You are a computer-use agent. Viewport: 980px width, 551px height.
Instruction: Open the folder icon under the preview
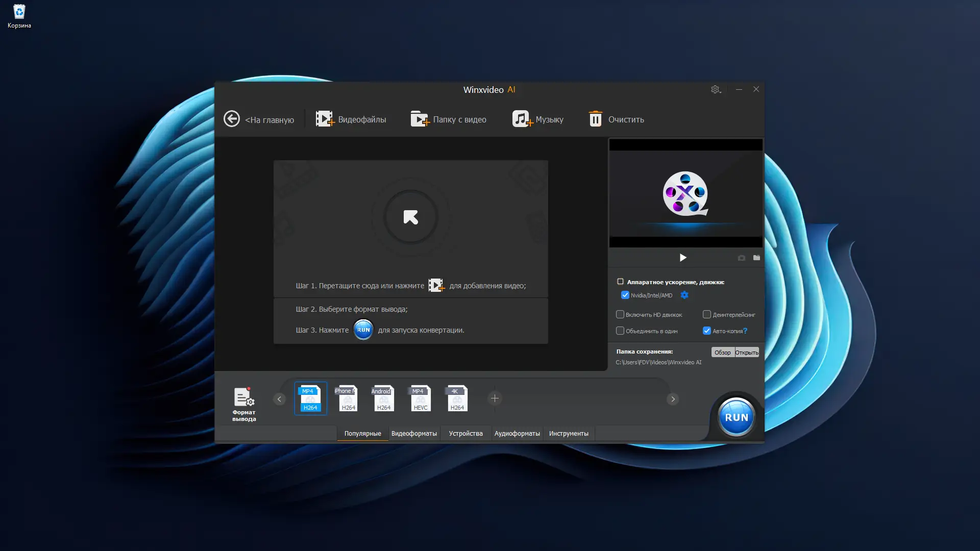pos(756,258)
